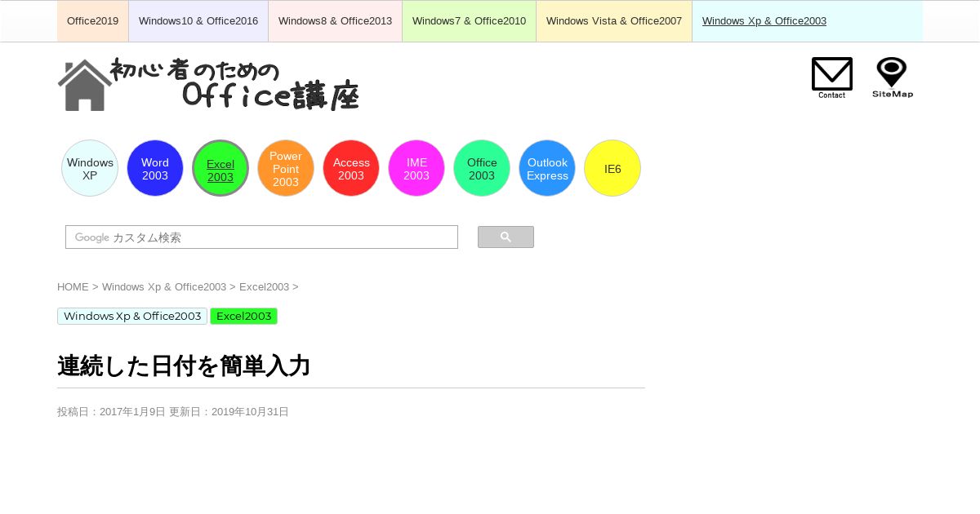Viewport: 980px width, 514px height.
Task: Open the Windows8 & Office2013 tab
Action: 335,21
